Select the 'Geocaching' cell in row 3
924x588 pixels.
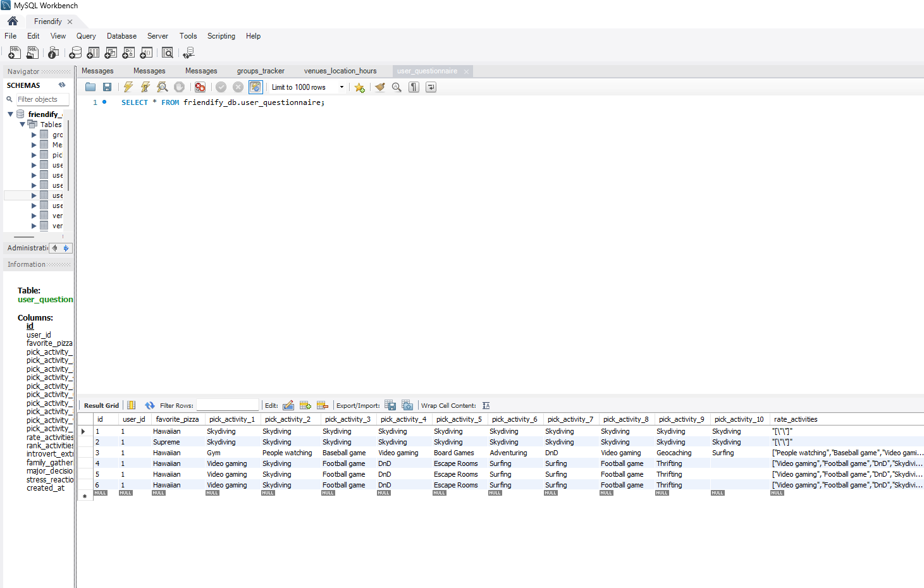[x=682, y=453]
